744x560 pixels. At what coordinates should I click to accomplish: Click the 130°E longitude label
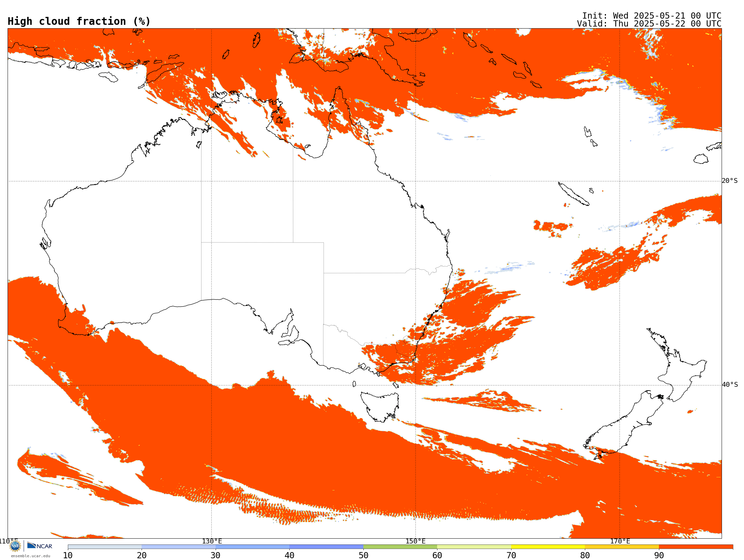pyautogui.click(x=212, y=541)
